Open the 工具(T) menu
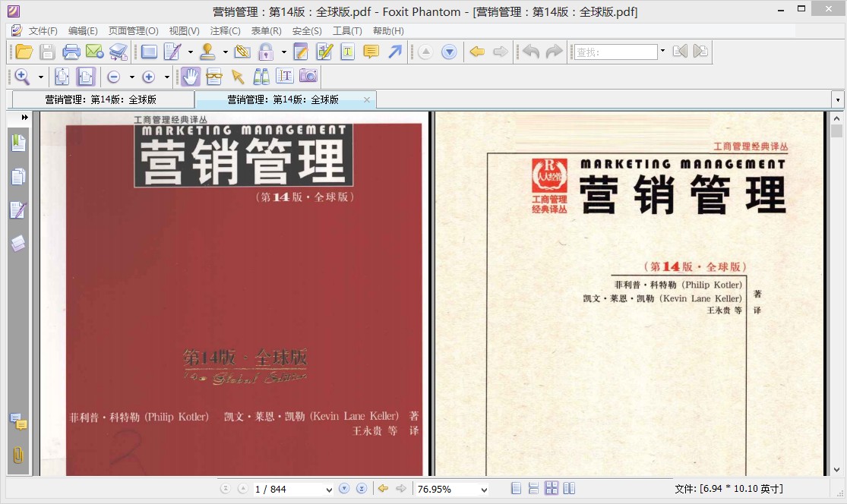This screenshot has height=504, width=847. (x=347, y=31)
